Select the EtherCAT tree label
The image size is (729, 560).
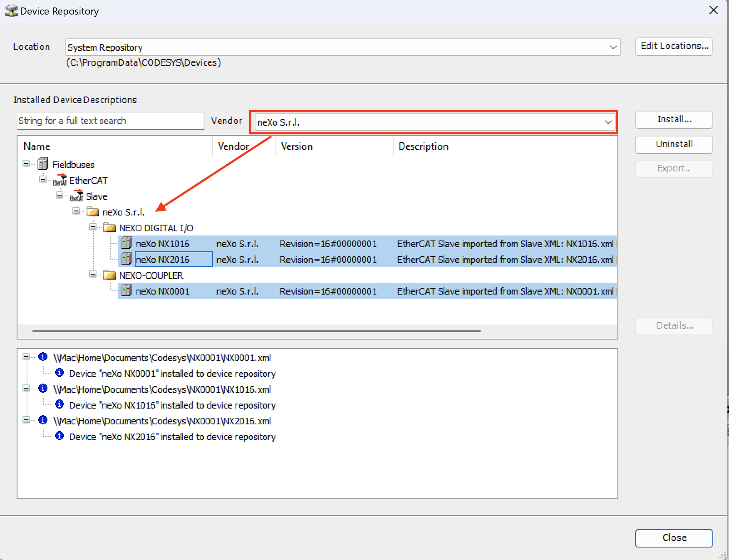click(x=89, y=181)
